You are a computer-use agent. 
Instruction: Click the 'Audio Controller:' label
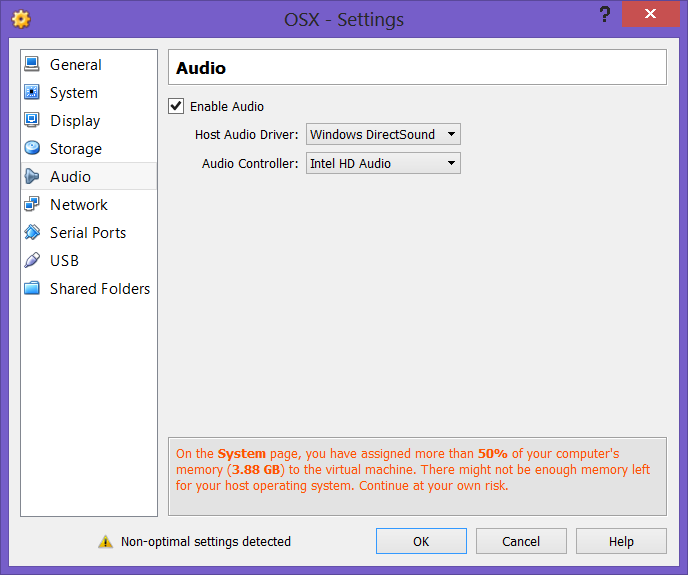point(250,163)
